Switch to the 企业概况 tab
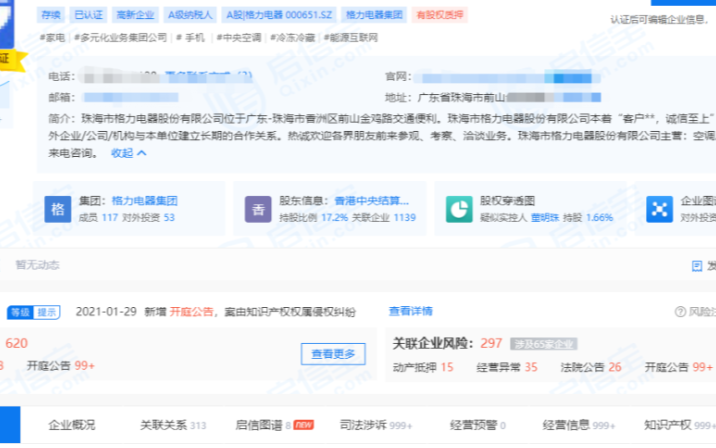716x448 pixels. click(x=72, y=425)
